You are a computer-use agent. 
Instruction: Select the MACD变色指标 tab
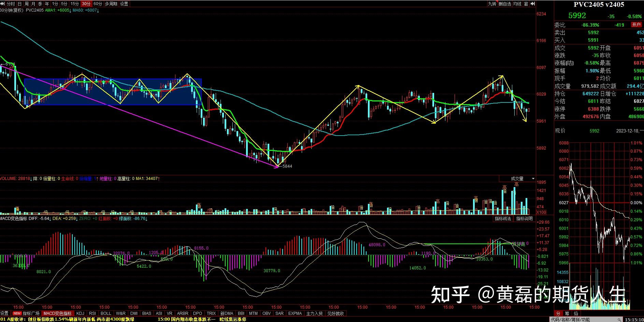pyautogui.click(x=58, y=313)
